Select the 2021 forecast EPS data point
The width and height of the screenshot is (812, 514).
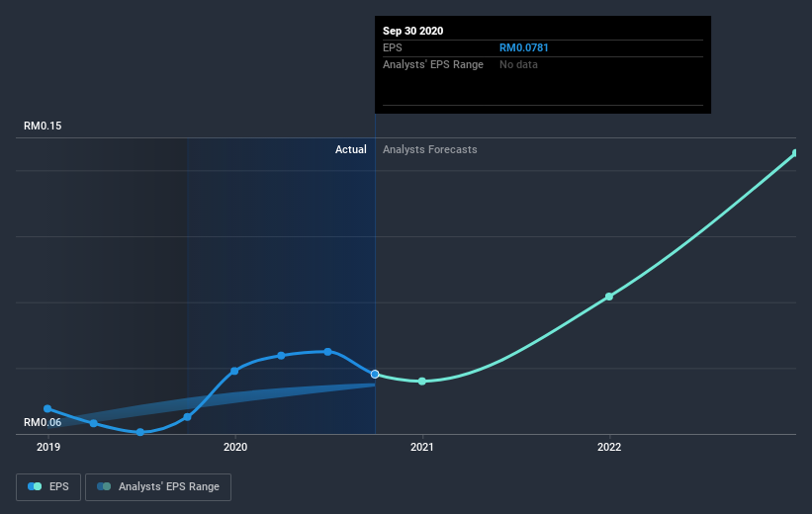click(422, 381)
